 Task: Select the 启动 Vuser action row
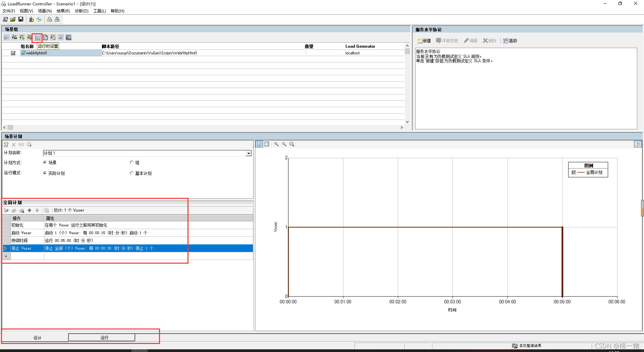128,233
